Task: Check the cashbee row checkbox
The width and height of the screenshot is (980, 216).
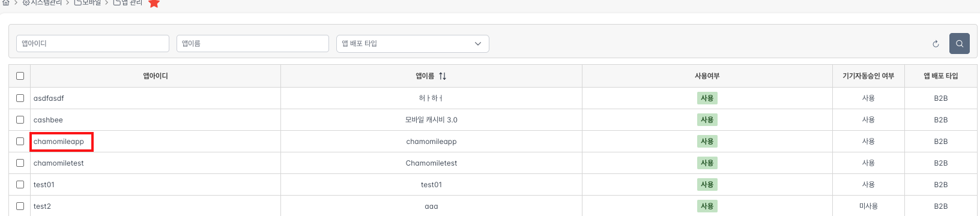Action: (20, 119)
